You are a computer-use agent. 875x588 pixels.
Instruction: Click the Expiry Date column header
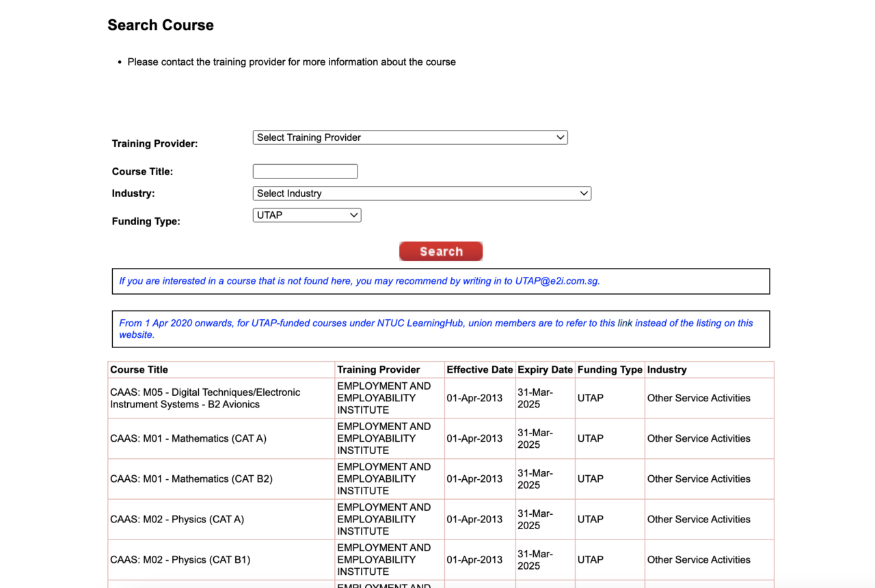pos(545,369)
